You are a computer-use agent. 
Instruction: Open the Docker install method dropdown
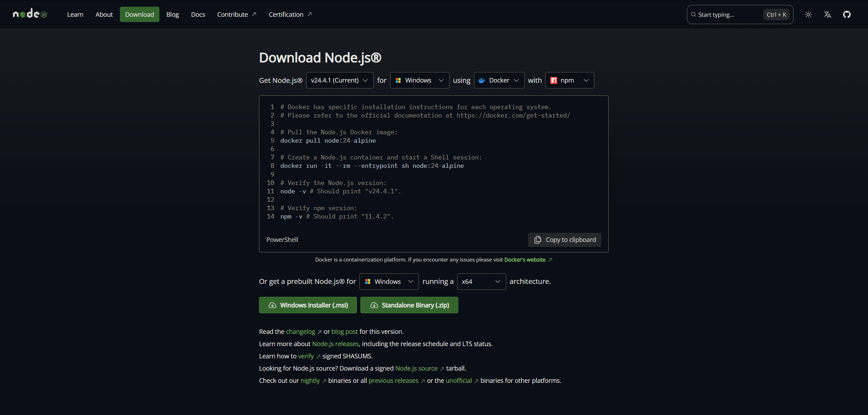click(x=499, y=80)
